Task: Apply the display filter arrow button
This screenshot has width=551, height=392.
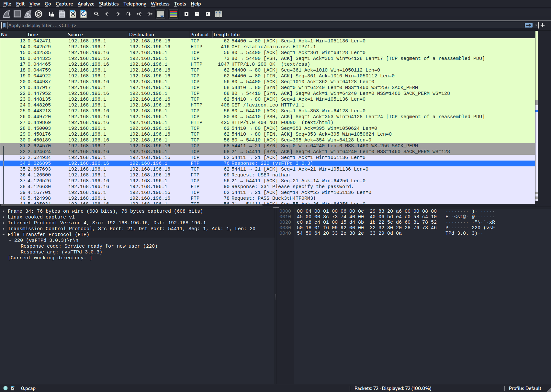Action: pyautogui.click(x=529, y=25)
